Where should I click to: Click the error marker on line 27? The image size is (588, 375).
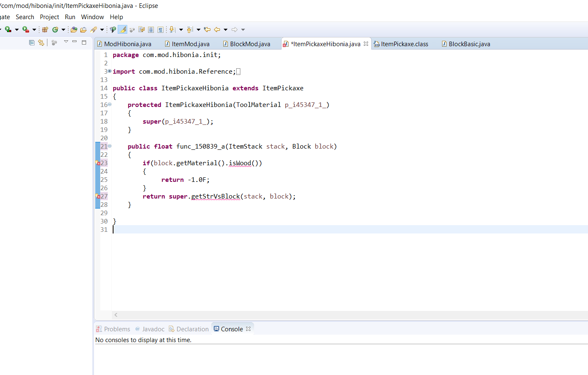[98, 196]
